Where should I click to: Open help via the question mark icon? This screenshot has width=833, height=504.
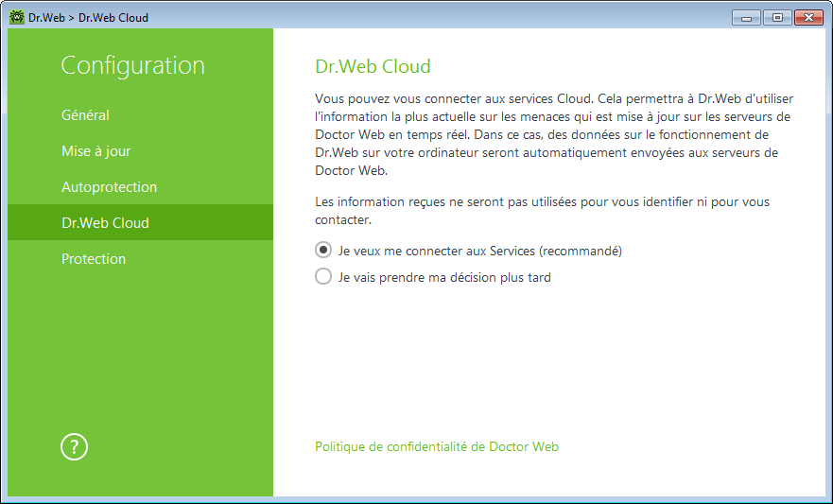click(x=74, y=446)
